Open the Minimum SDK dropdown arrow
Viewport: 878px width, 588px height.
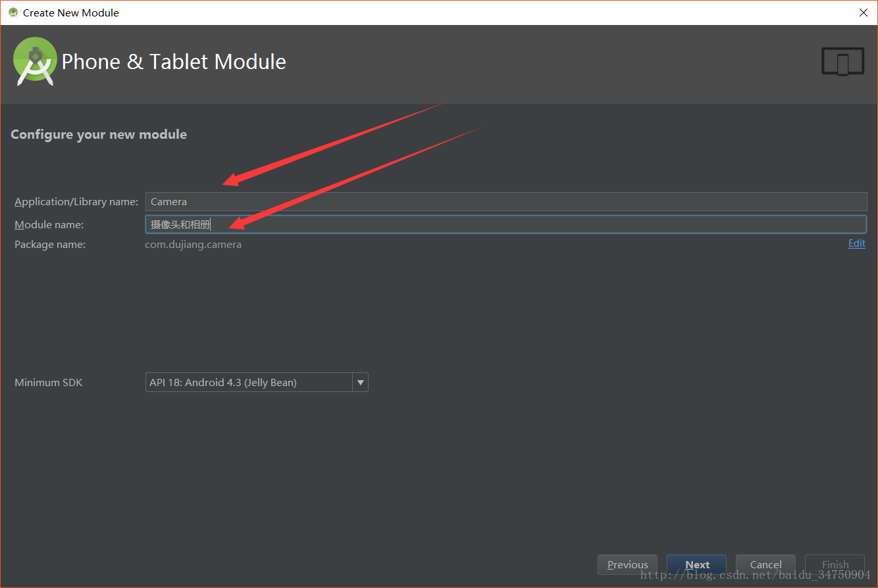click(360, 382)
